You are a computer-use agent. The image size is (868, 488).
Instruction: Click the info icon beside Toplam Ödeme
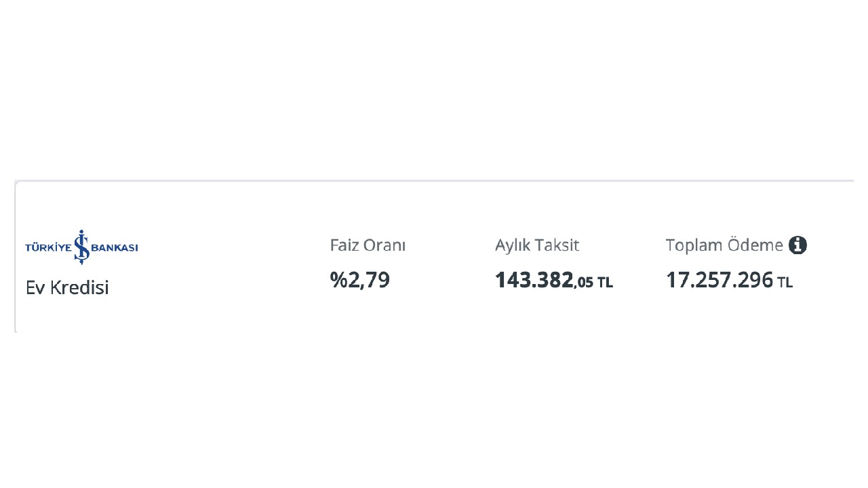coord(797,245)
